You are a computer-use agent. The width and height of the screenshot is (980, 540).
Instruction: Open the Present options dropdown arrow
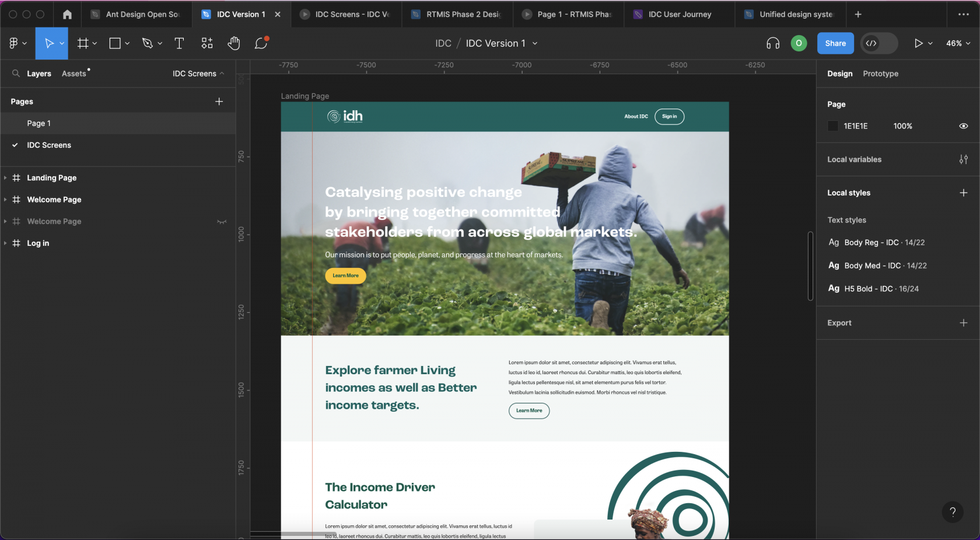click(x=930, y=44)
